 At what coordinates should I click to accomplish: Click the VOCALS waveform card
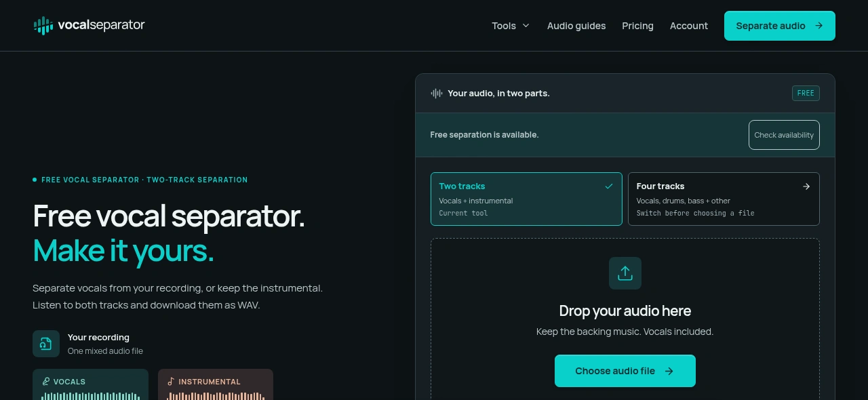[90, 384]
